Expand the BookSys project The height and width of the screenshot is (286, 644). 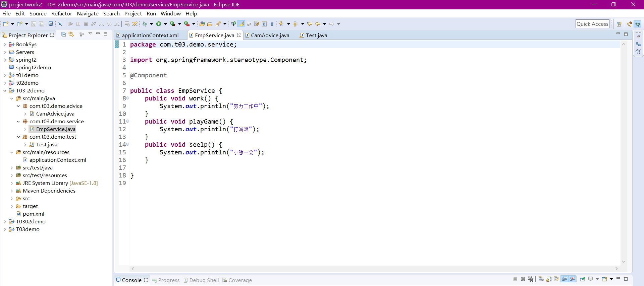[x=5, y=44]
